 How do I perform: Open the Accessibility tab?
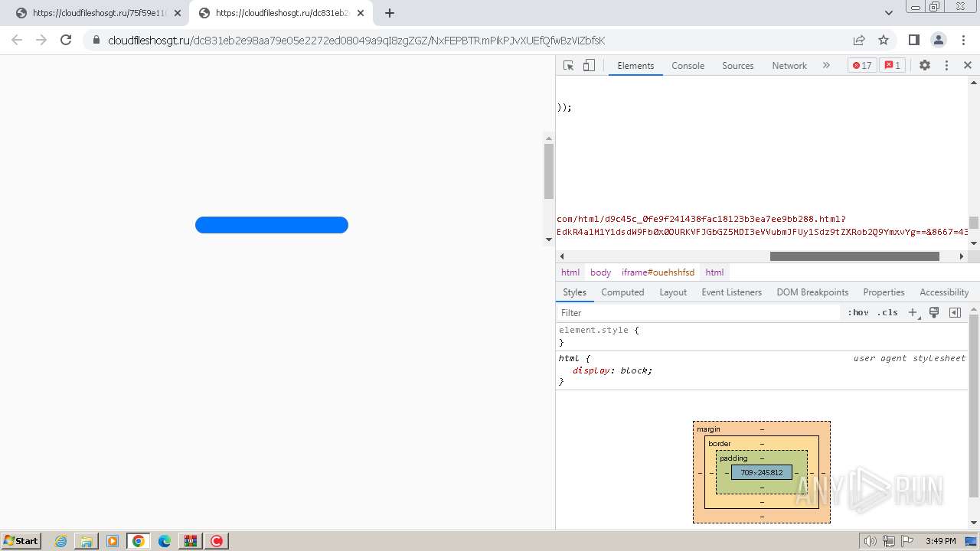click(x=944, y=292)
